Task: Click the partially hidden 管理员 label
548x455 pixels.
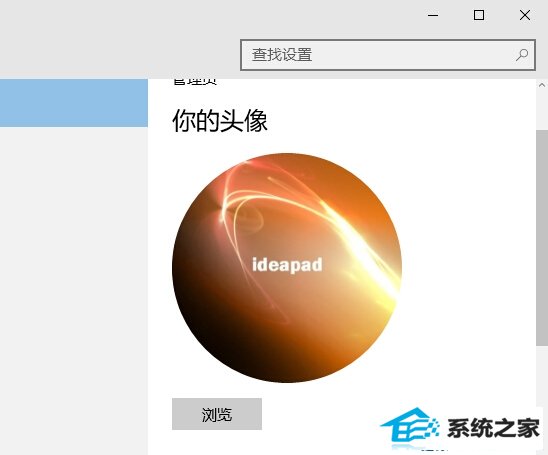Action: click(195, 82)
